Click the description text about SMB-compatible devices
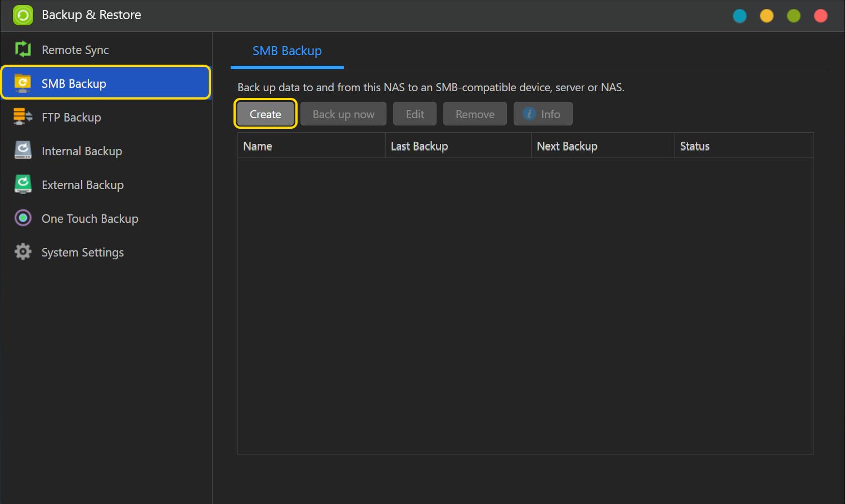The width and height of the screenshot is (845, 504). click(431, 87)
